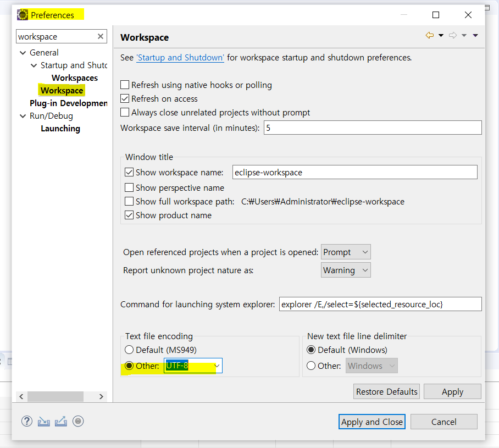Enable Refresh using native hooks or polling
Screen dimensions: 499x448
pyautogui.click(x=125, y=85)
